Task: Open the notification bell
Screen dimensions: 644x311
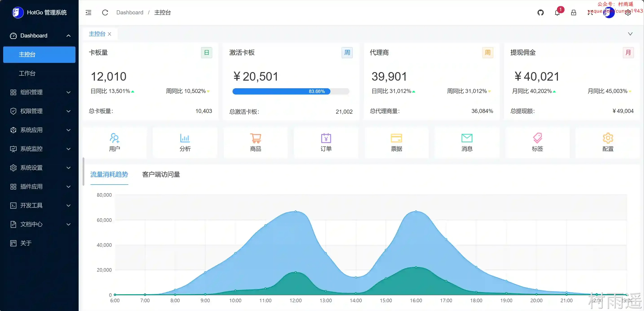Action: coord(557,13)
